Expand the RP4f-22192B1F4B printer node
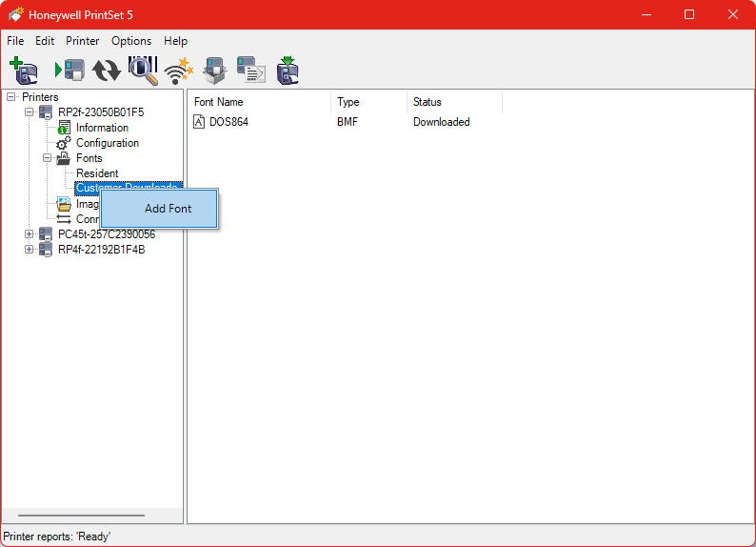The height and width of the screenshot is (547, 756). (29, 250)
